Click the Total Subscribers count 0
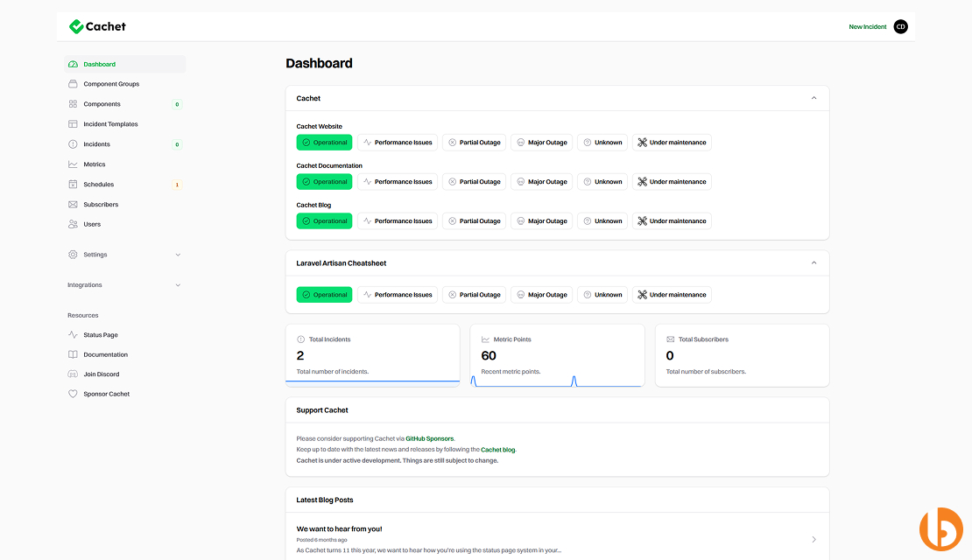The width and height of the screenshot is (972, 560). tap(670, 355)
